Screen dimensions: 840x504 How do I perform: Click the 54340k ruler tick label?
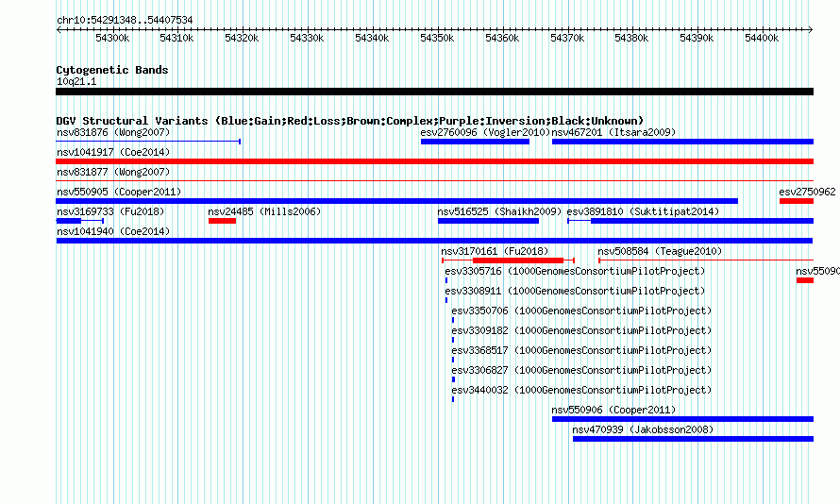pos(372,38)
